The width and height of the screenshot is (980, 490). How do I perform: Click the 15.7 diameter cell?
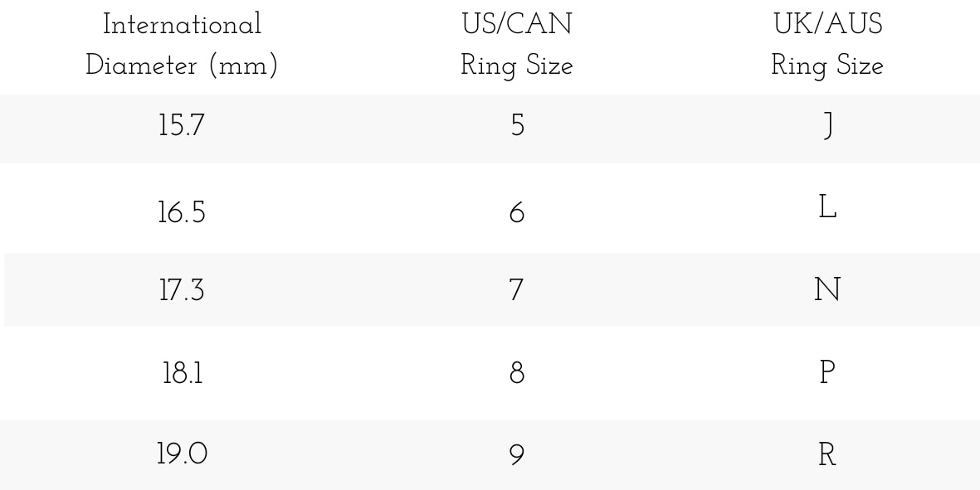182,129
